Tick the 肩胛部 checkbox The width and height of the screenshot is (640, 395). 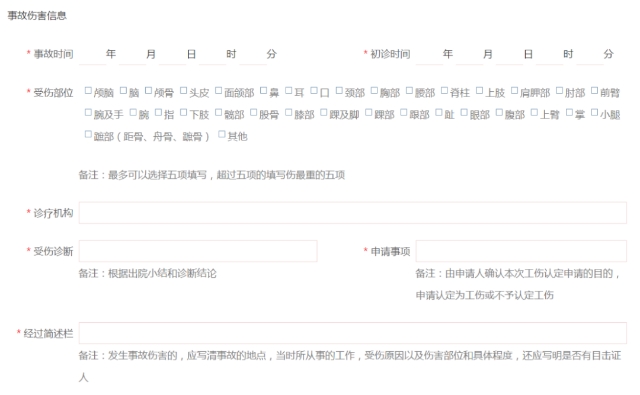pyautogui.click(x=515, y=91)
